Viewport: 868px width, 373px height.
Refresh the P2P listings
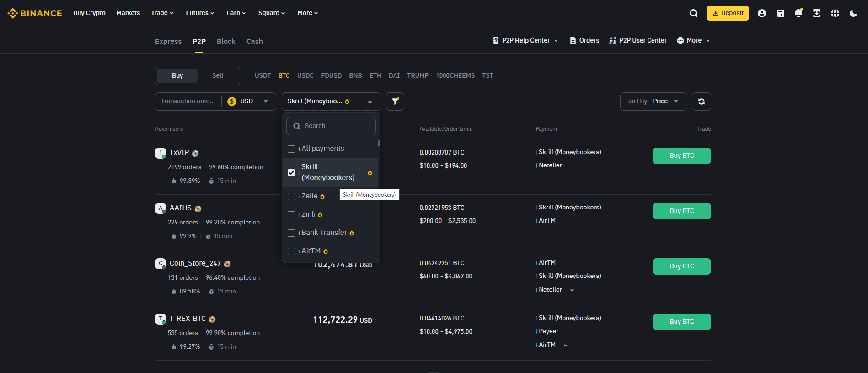[702, 101]
